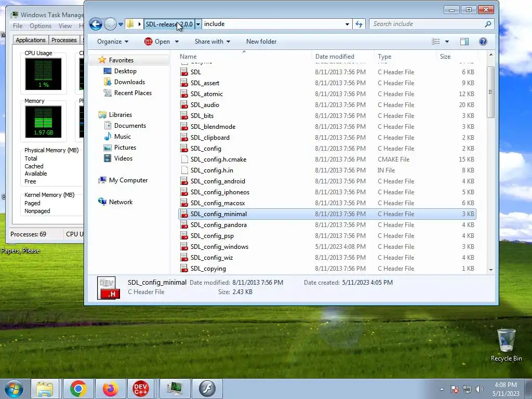Go back with the Explorer back arrow
The image size is (532, 399).
[96, 24]
